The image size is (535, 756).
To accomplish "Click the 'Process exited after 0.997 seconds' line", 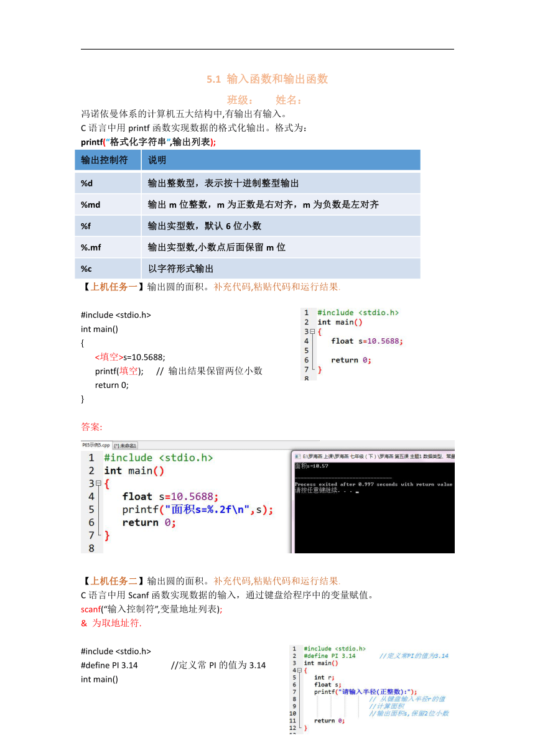I will pyautogui.click(x=373, y=484).
